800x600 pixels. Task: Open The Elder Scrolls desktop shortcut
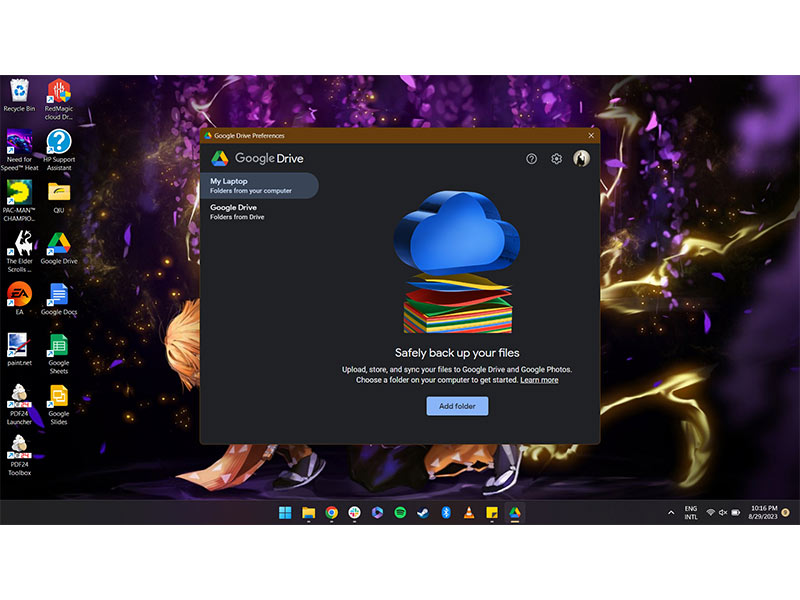[19, 252]
